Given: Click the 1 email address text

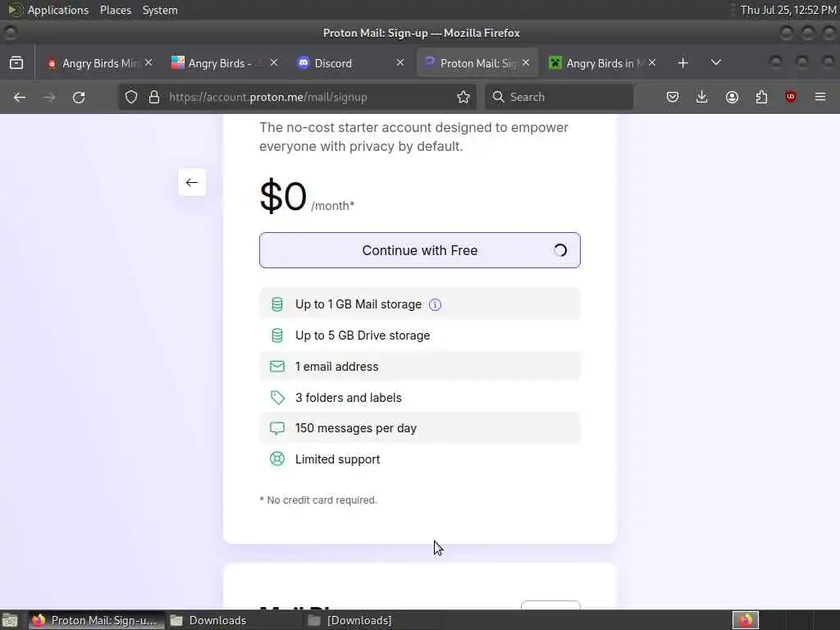Looking at the screenshot, I should (336, 367).
